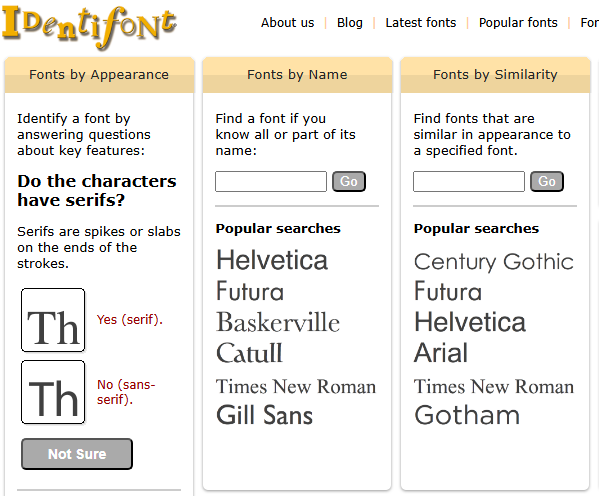The width and height of the screenshot is (599, 496).
Task: Open Arial similarity search
Action: click(x=441, y=353)
